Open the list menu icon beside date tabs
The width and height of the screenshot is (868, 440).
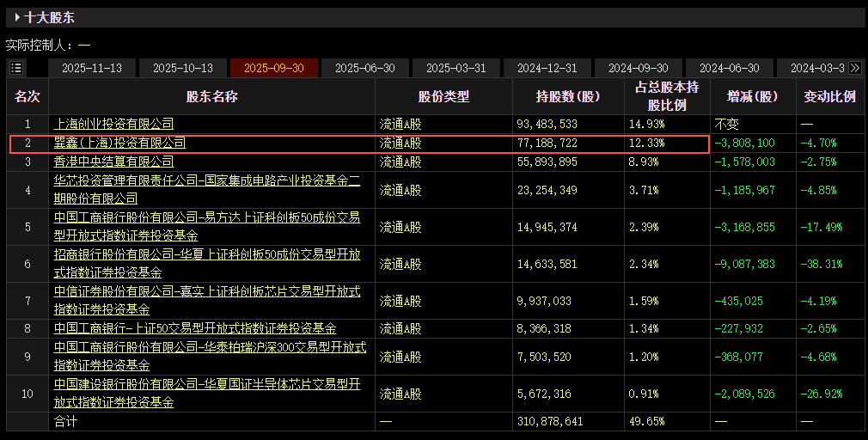[16, 68]
